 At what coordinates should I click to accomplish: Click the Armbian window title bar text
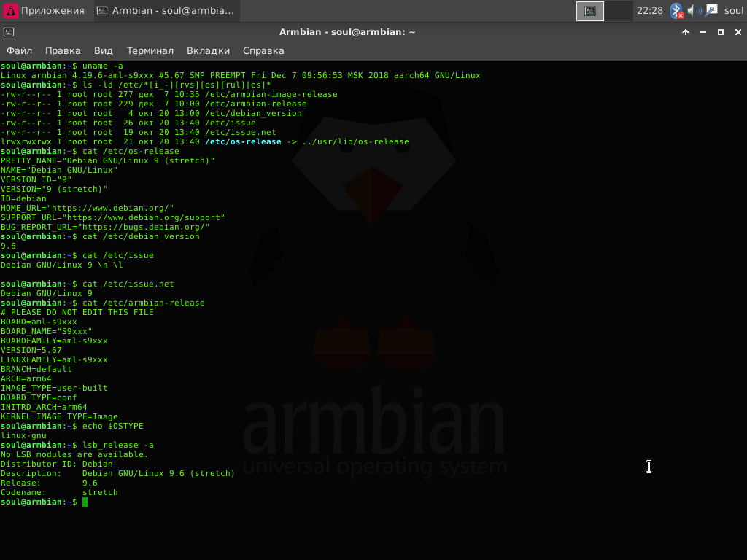click(x=347, y=32)
